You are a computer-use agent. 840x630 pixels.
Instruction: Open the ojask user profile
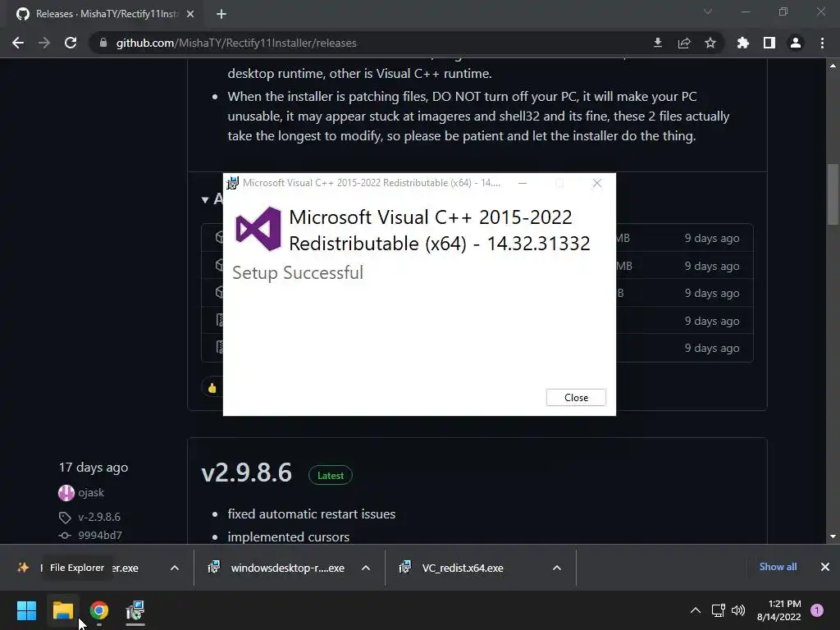(90, 492)
